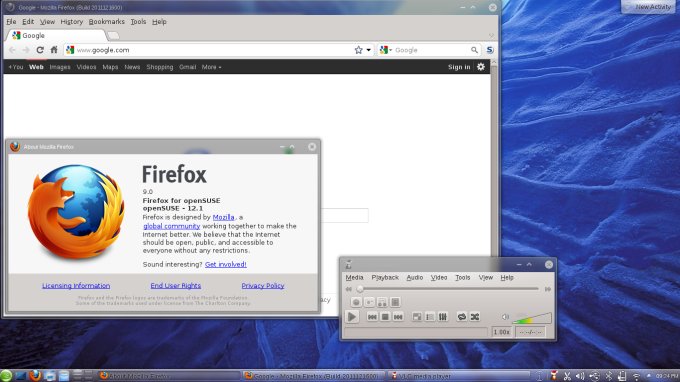Open Google Images in the black bar
This screenshot has width=680, height=382.
60,67
